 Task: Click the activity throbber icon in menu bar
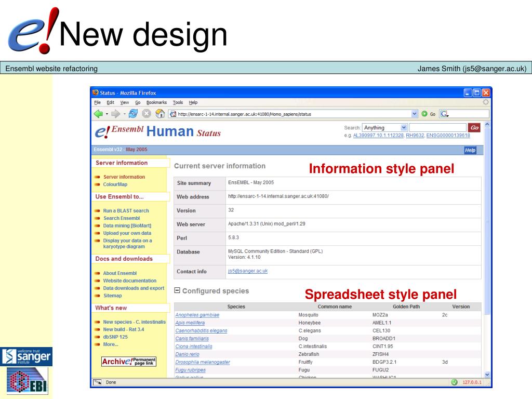click(x=486, y=102)
